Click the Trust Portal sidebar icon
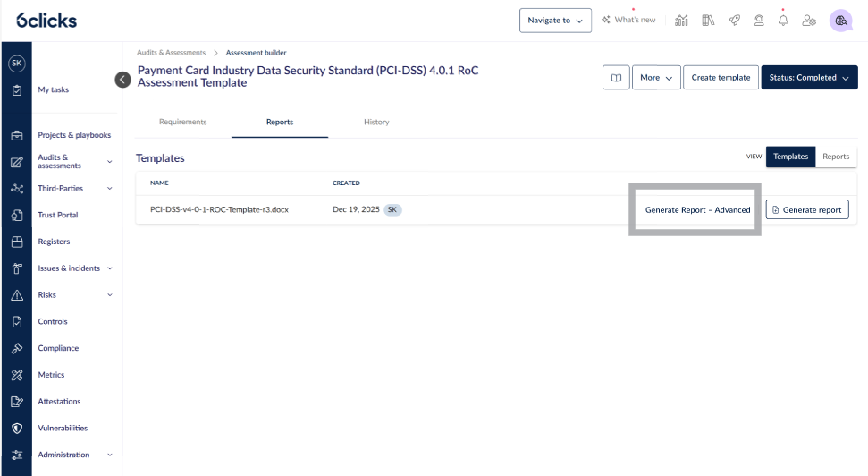The image size is (868, 476). pyautogui.click(x=16, y=215)
